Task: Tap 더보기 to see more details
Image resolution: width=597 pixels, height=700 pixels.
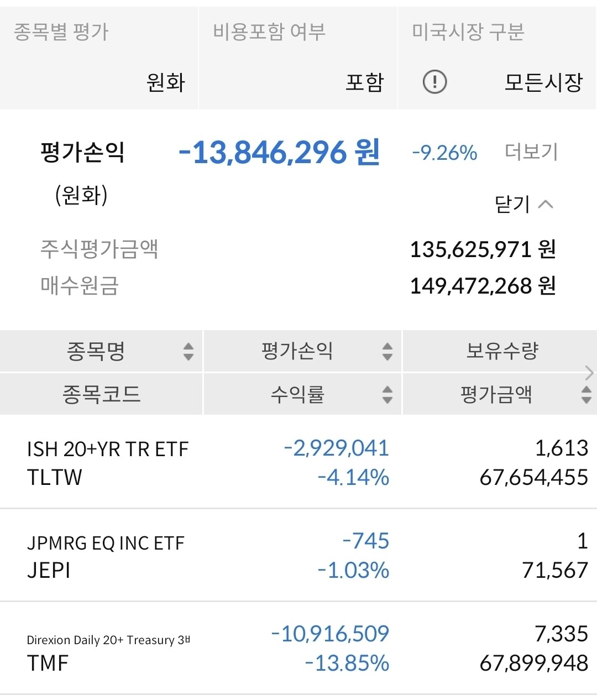Action: point(532,153)
